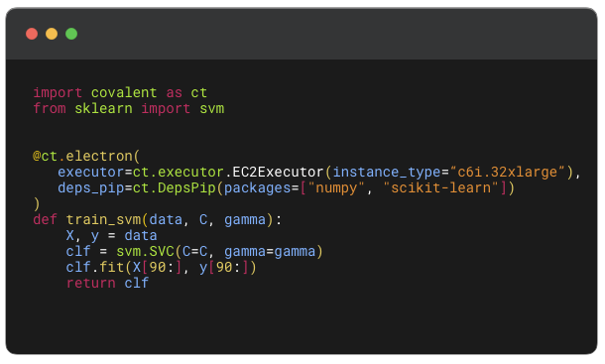This screenshot has height=364, width=605.
Task: Click the green maximize window dot
Action: click(71, 34)
